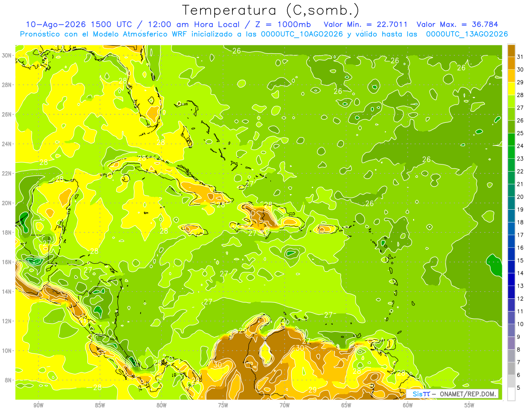This screenshot has width=532, height=411.
Task: Click the 65W longitude axis label
Action: click(346, 405)
